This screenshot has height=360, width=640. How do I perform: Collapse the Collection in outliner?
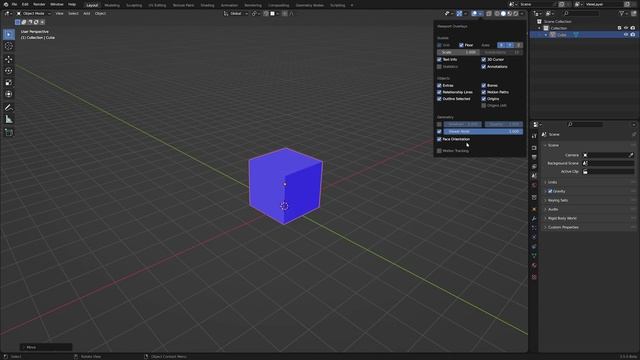point(539,28)
